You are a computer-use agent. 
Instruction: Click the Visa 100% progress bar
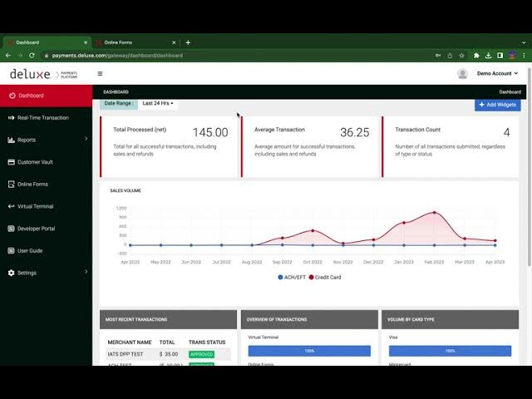click(x=450, y=351)
